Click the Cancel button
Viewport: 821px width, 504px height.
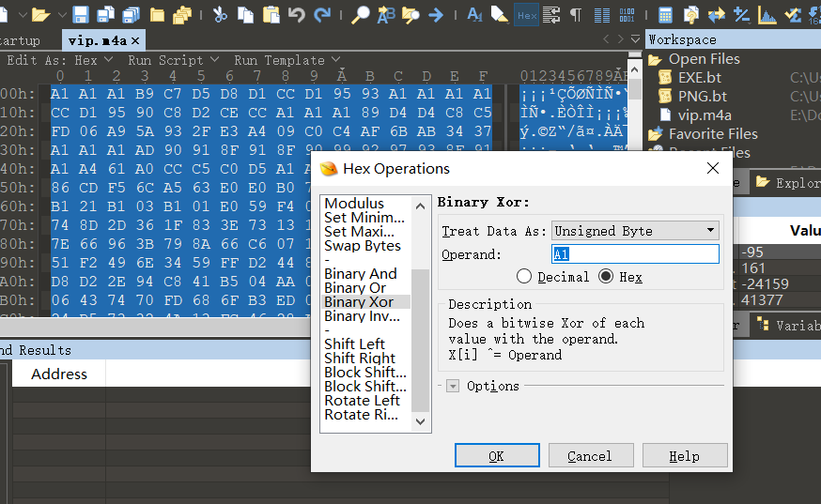pyautogui.click(x=591, y=455)
